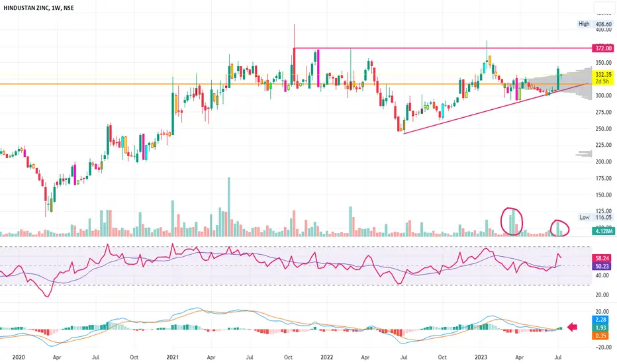The height and width of the screenshot is (364, 617).
Task: Click the 125.00 price axis tick
Action: (x=603, y=211)
